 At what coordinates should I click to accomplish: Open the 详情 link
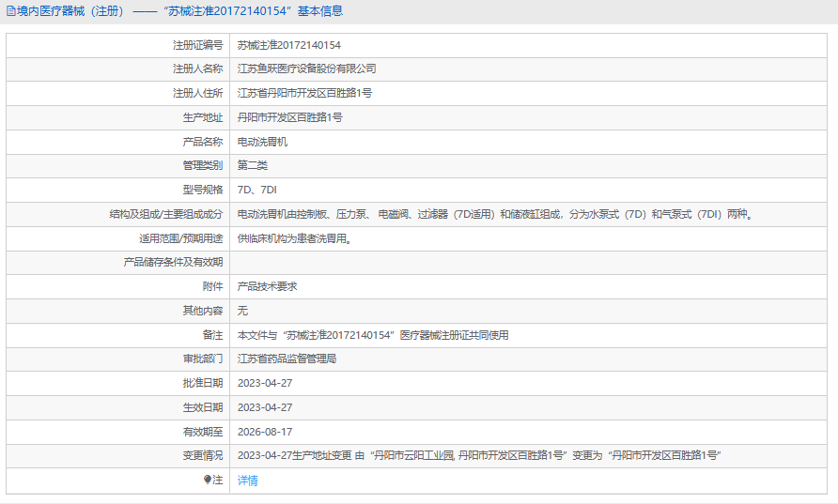tap(247, 480)
